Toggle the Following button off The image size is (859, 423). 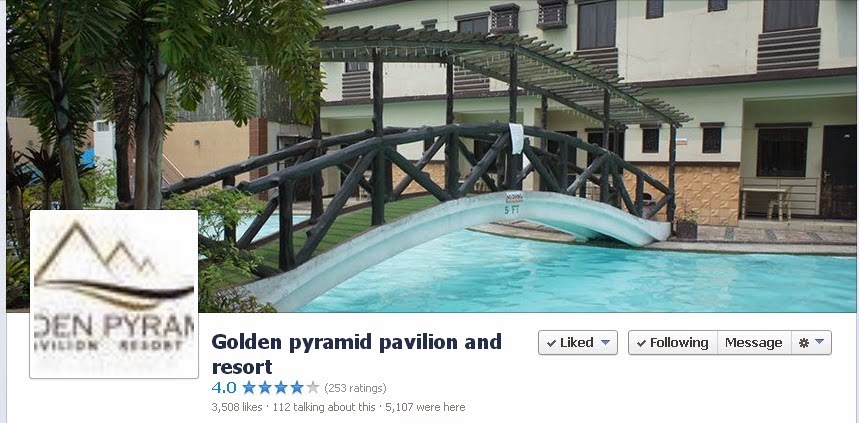[673, 342]
